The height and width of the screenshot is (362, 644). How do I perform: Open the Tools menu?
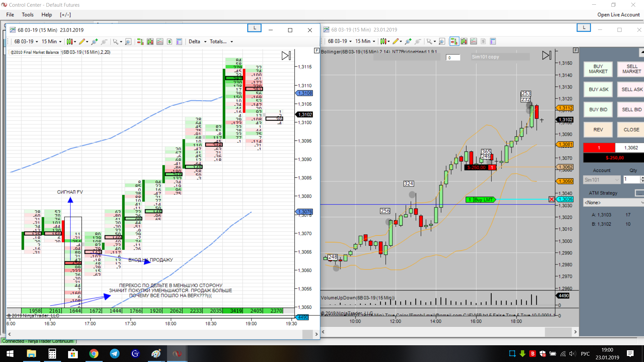(28, 15)
